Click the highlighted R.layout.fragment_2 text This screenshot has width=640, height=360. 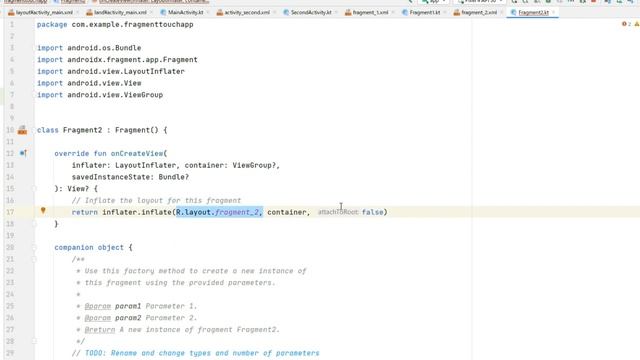coord(219,212)
